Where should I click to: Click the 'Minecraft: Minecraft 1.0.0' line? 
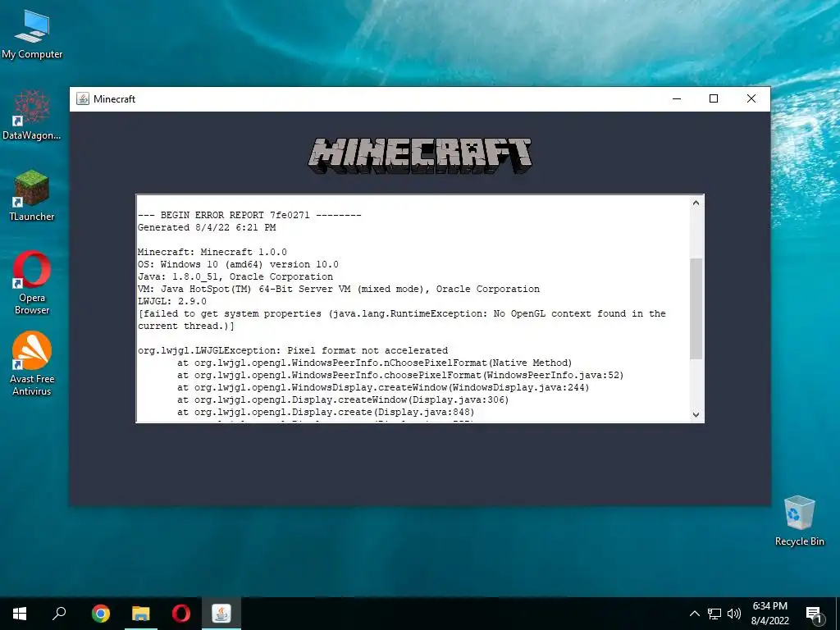[x=212, y=252]
